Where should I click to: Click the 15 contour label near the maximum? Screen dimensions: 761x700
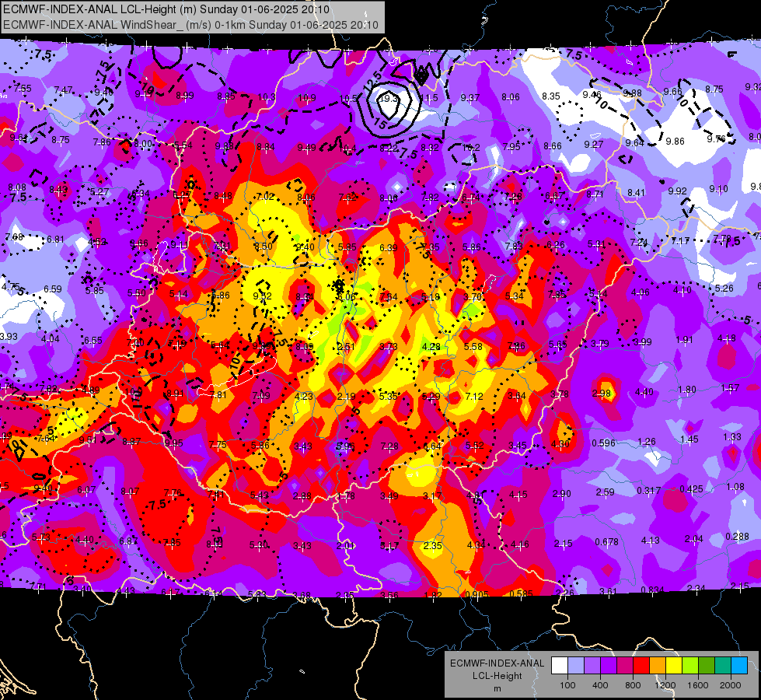[x=381, y=124]
